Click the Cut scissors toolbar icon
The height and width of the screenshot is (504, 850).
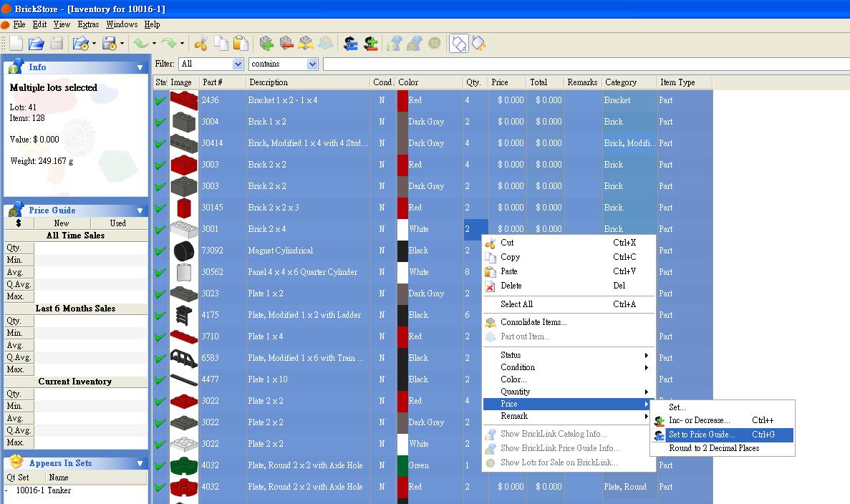[201, 44]
